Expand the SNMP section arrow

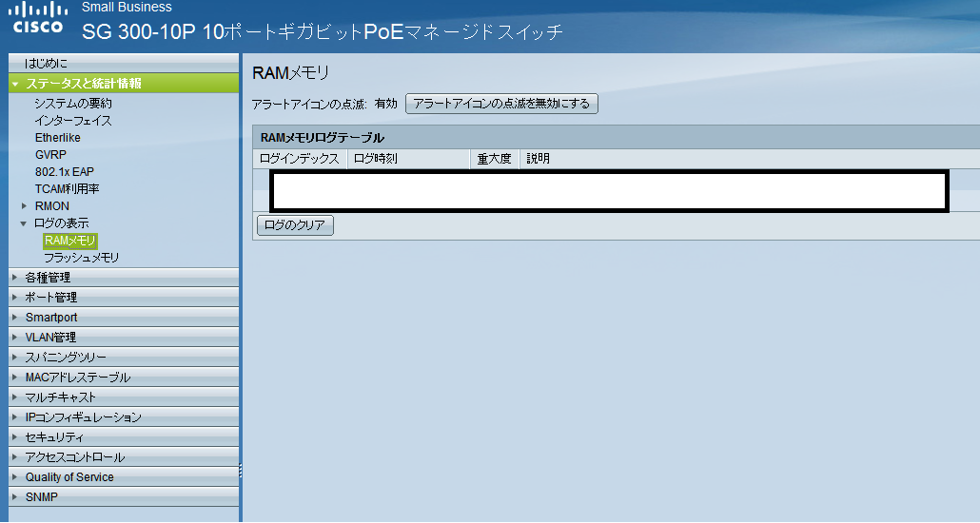click(x=15, y=497)
